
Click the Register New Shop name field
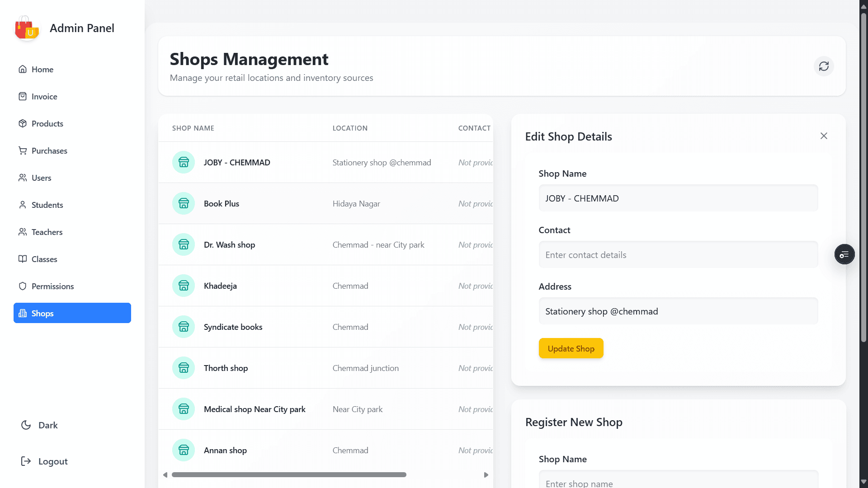tap(678, 480)
